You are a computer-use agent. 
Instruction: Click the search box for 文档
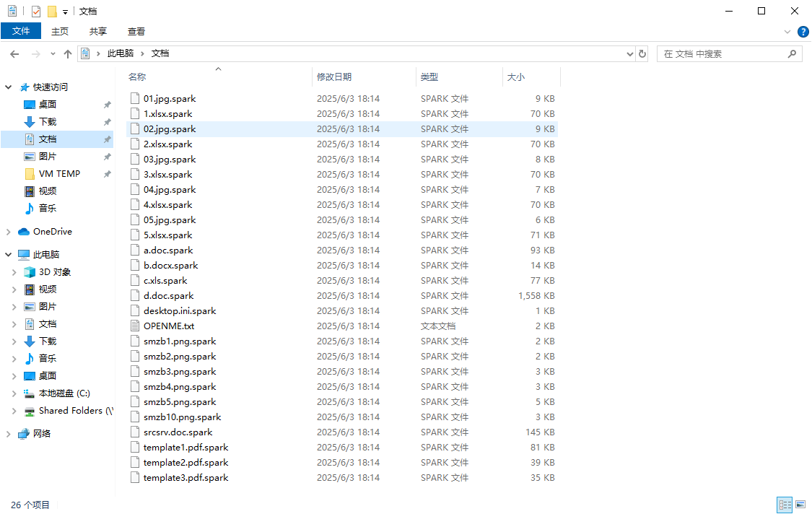tap(722, 54)
